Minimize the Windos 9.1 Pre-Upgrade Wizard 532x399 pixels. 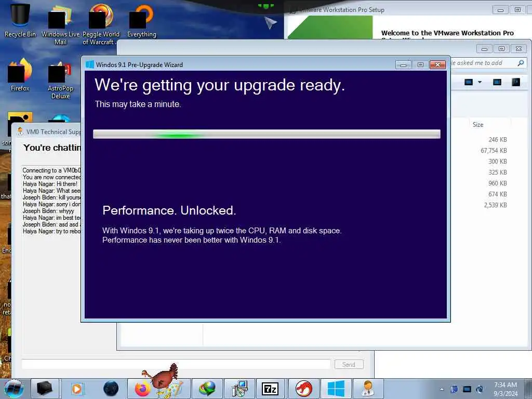[x=403, y=65]
